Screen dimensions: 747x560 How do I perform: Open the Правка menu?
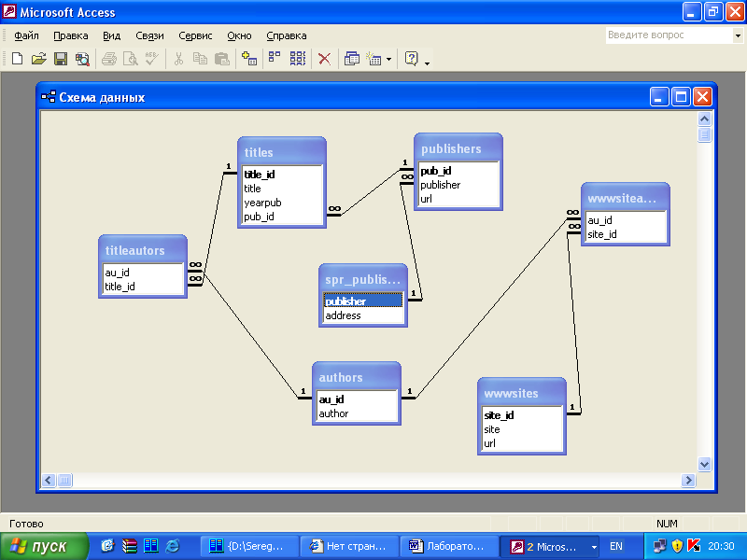pos(71,35)
